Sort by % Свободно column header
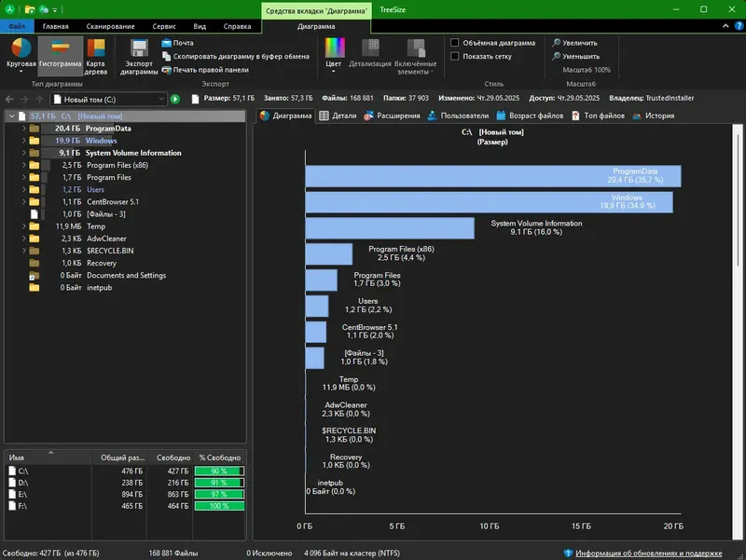 220,458
